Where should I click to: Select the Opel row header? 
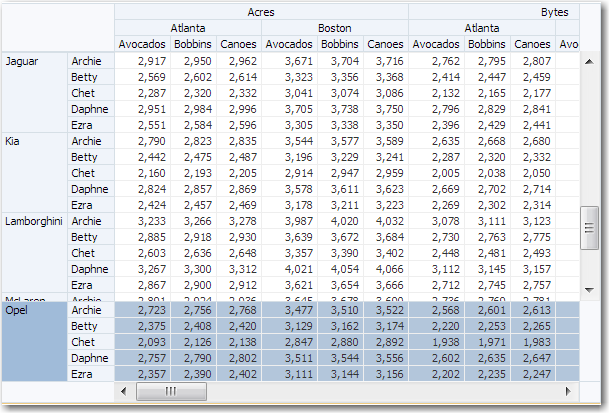34,342
